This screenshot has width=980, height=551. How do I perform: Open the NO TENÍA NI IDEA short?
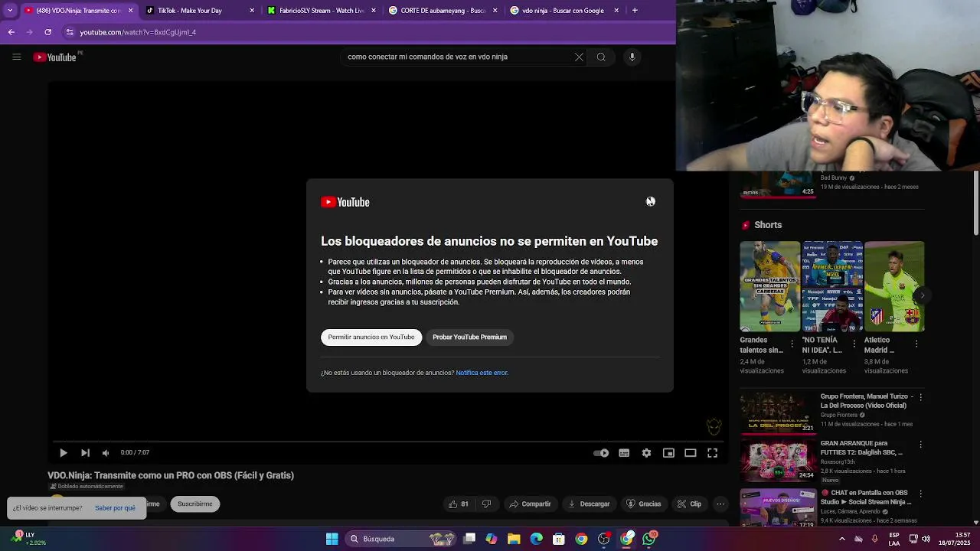coord(832,286)
